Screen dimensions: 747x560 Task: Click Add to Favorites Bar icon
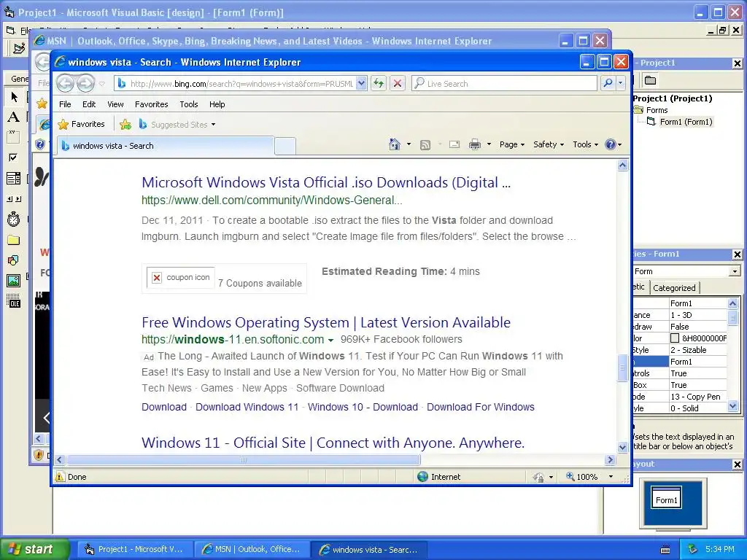[125, 125]
